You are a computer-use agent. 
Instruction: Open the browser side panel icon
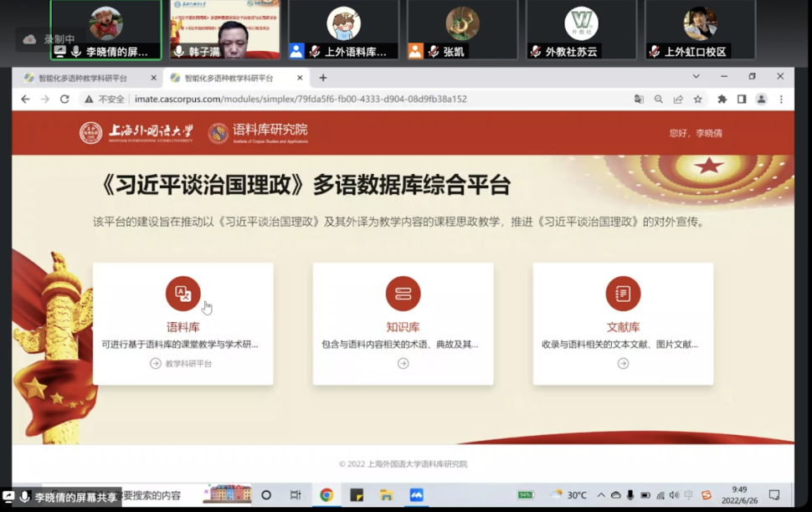tap(742, 99)
